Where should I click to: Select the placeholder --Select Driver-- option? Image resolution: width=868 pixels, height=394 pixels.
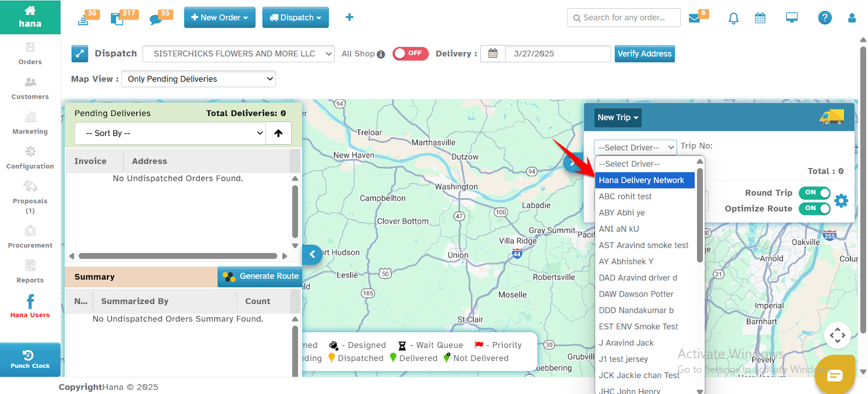(x=644, y=164)
